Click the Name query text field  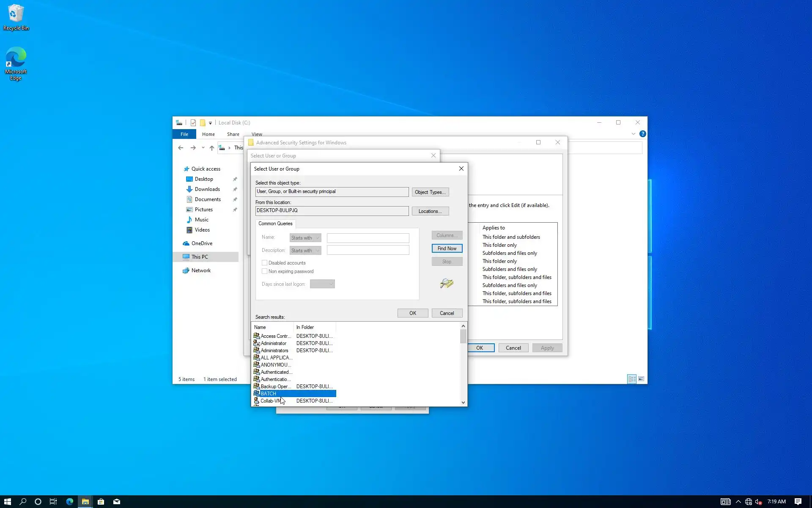coord(368,238)
